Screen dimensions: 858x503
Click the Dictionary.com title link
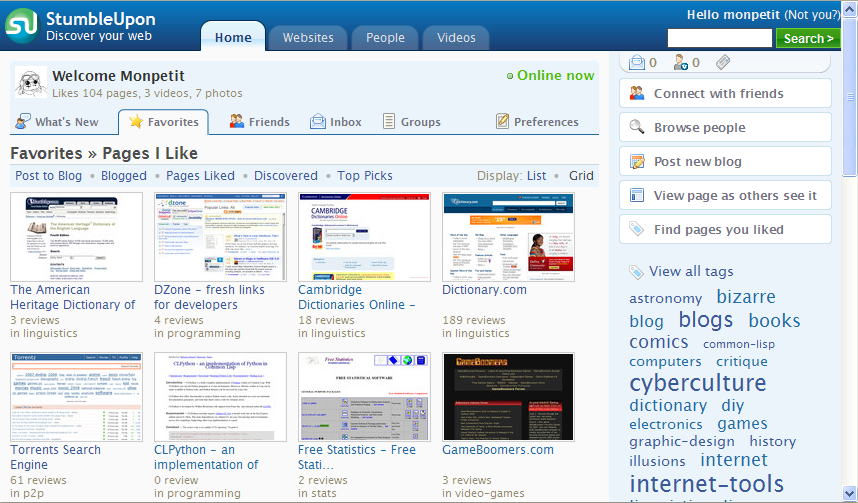(484, 290)
